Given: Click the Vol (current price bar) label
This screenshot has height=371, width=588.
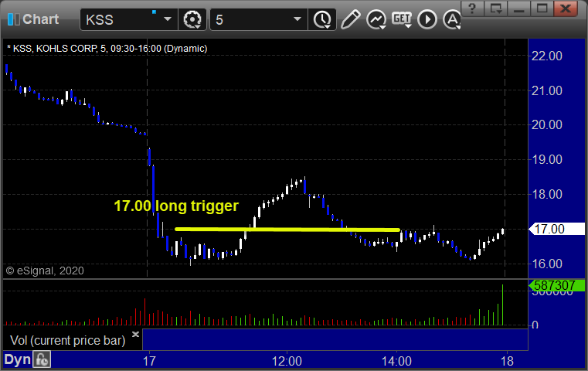Looking at the screenshot, I should [x=67, y=340].
